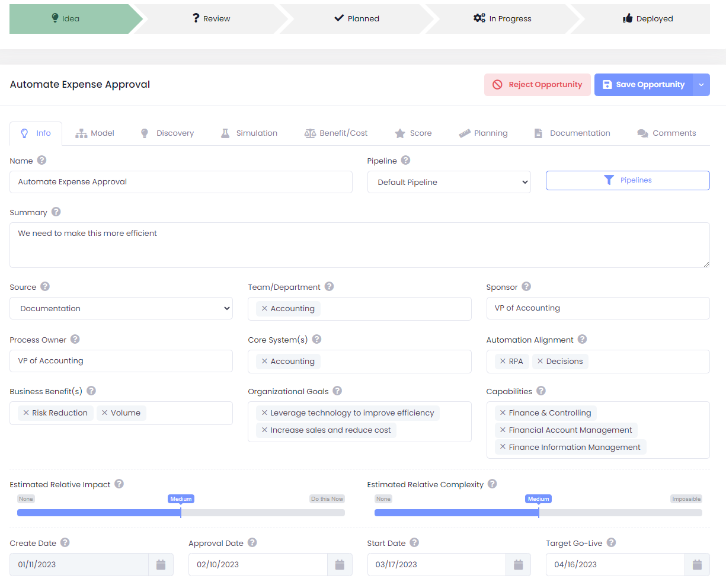The image size is (726, 588).
Task: Click the question mark icon on Review stage
Action: pyautogui.click(x=196, y=18)
